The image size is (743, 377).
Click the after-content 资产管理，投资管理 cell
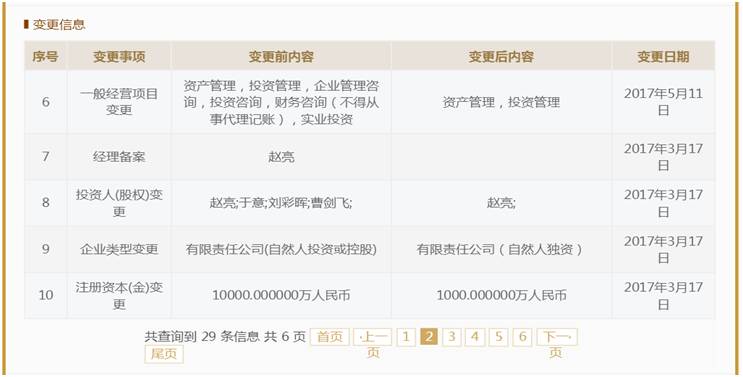501,102
